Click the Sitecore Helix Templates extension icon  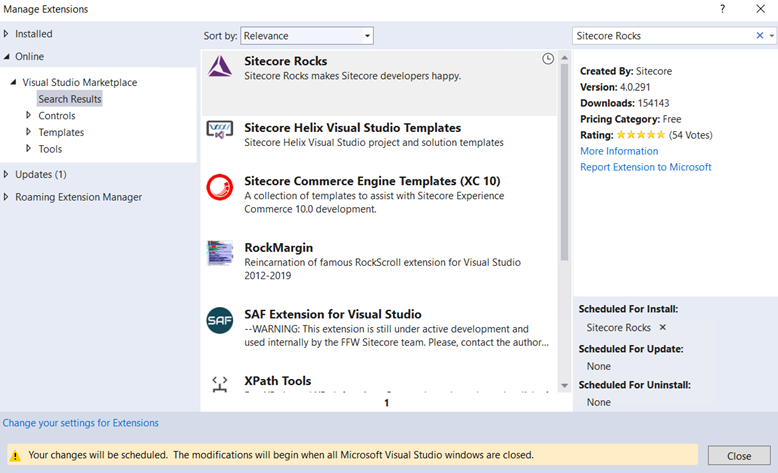point(220,130)
